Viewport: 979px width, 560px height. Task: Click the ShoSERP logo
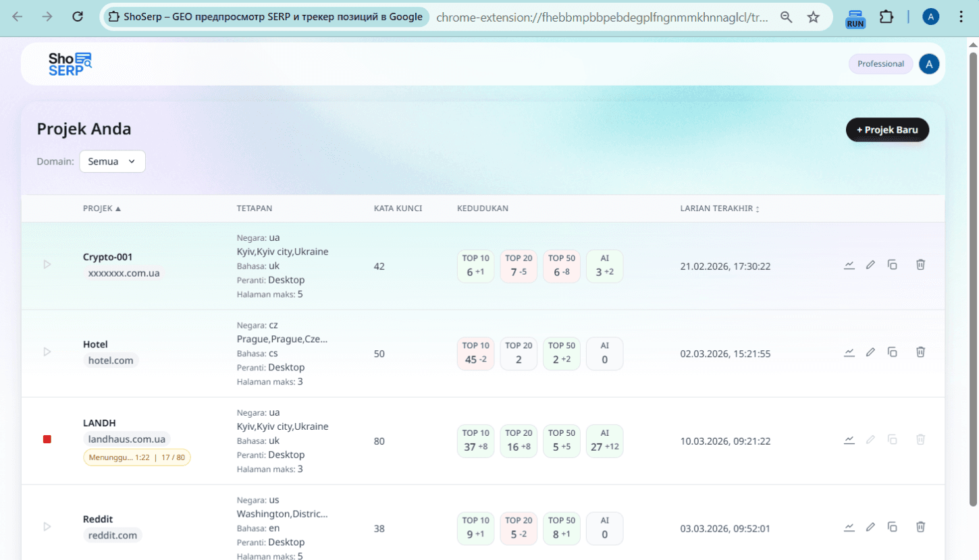70,64
